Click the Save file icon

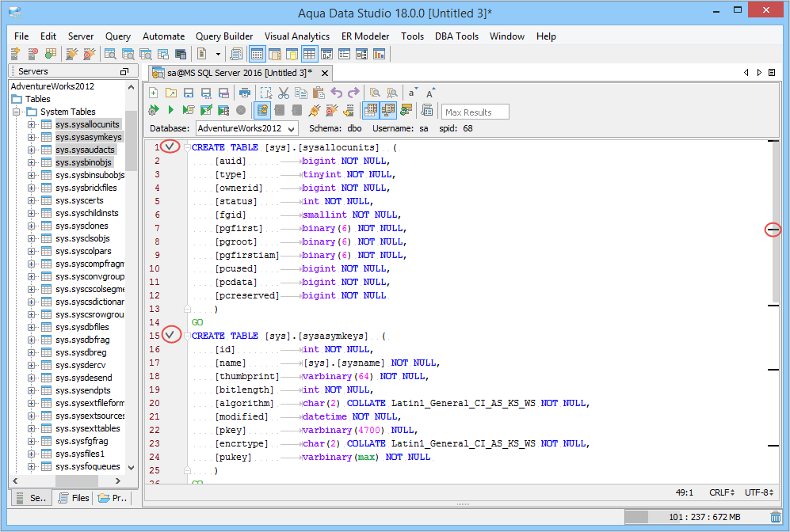(x=189, y=93)
